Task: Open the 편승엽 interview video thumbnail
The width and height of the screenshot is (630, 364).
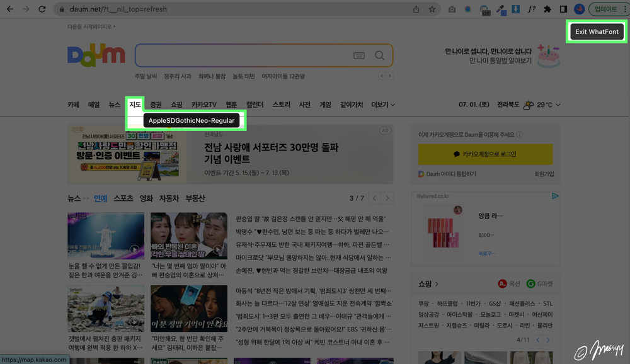Action: (189, 236)
